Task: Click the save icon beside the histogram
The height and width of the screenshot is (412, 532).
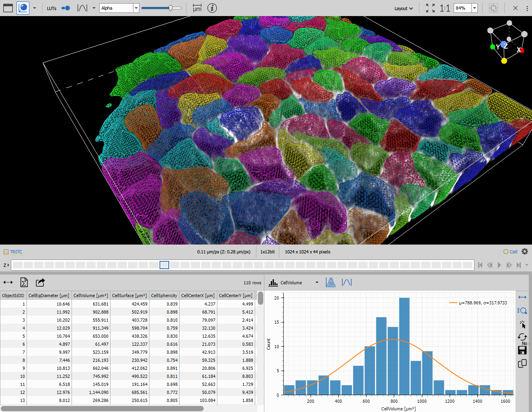Action: [x=522, y=350]
